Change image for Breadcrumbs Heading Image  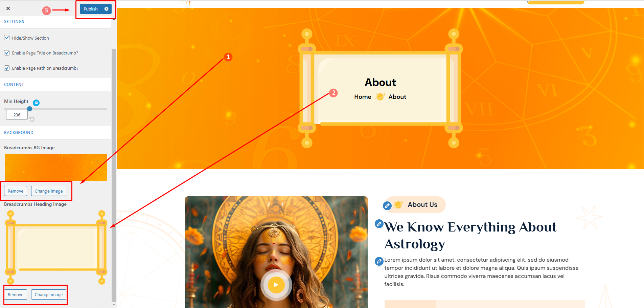tap(49, 294)
